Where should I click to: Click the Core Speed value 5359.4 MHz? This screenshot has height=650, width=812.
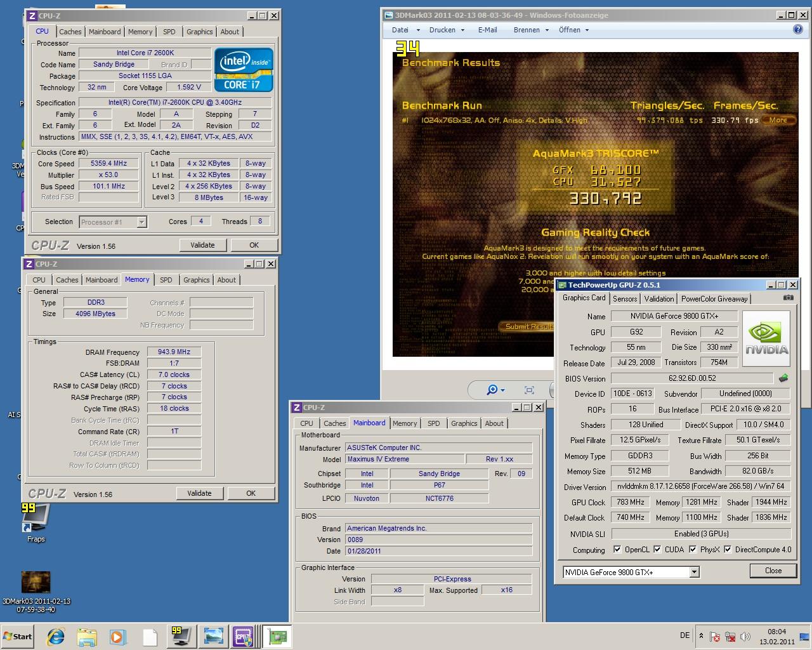click(109, 163)
